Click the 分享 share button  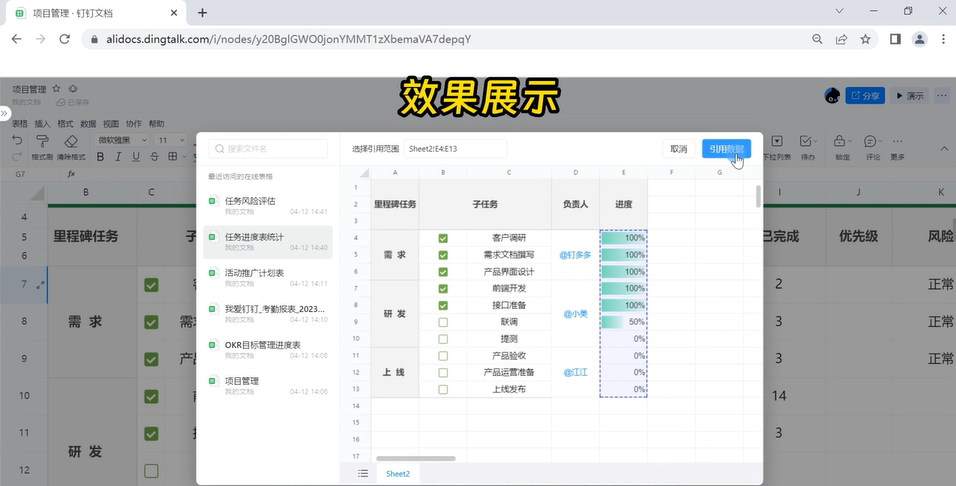click(x=865, y=96)
